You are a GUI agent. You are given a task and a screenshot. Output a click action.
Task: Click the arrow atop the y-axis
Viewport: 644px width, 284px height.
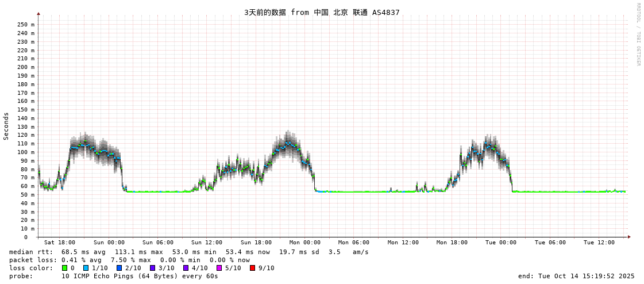click(x=38, y=13)
